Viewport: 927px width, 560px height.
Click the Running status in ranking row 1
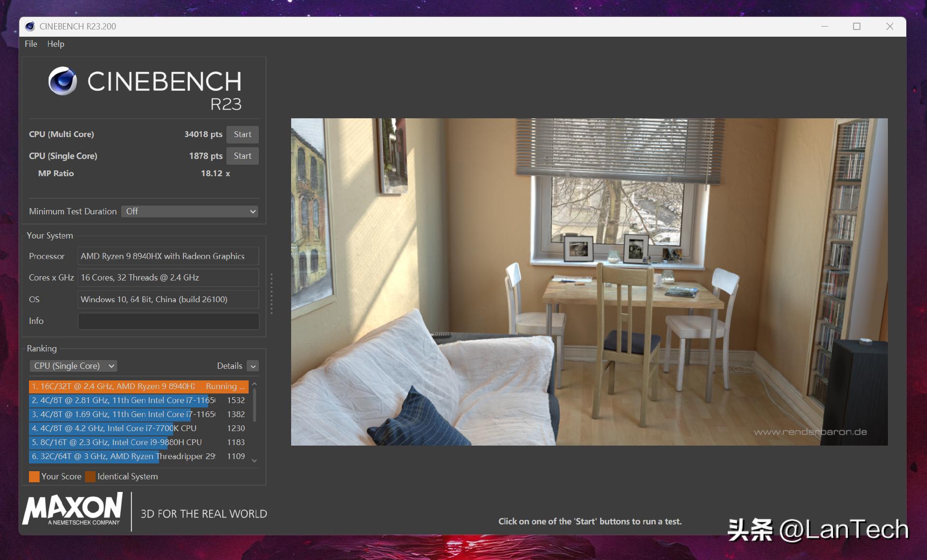point(225,386)
